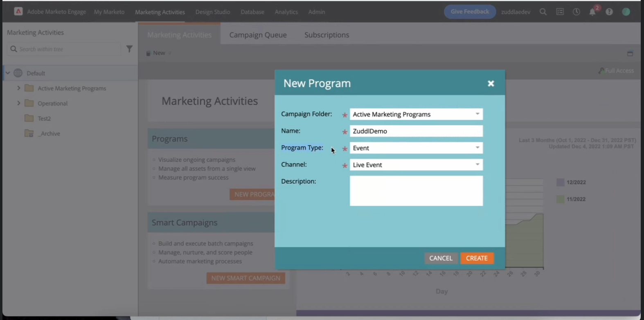Click the NEW PROGRAM button
Image resolution: width=644 pixels, height=320 pixels.
point(252,194)
